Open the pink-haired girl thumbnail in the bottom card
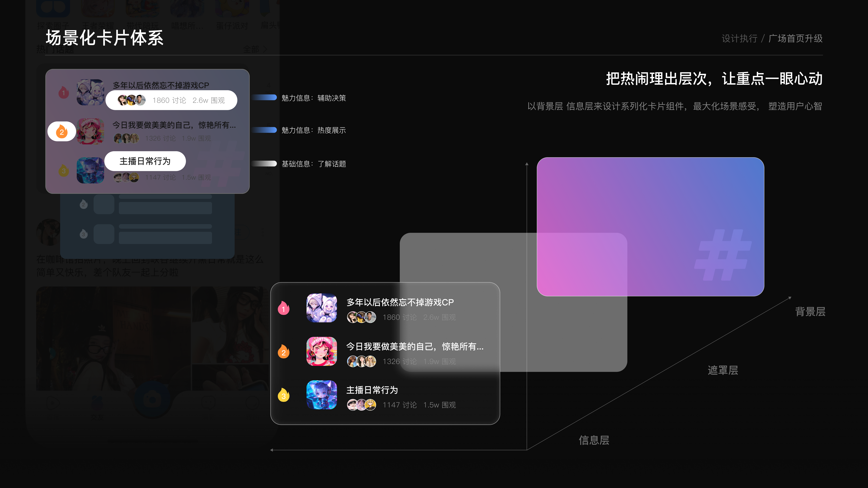The width and height of the screenshot is (868, 488). (x=321, y=351)
